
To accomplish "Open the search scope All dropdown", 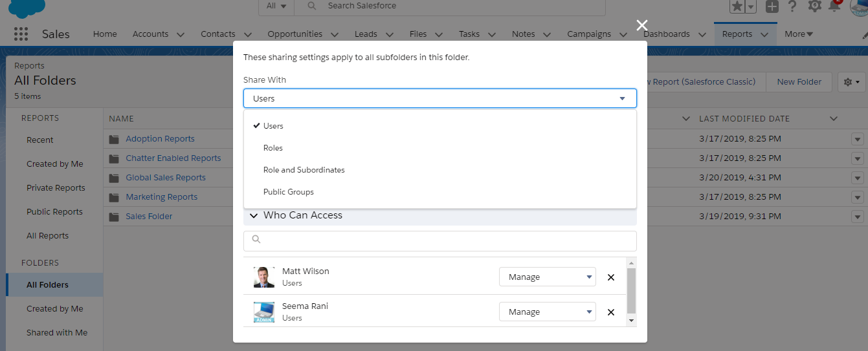I will click(276, 6).
